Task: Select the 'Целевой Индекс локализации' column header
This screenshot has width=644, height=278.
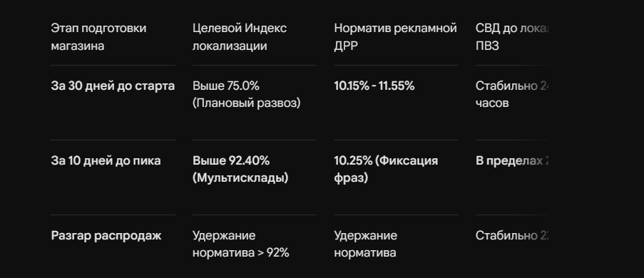Action: (240, 37)
